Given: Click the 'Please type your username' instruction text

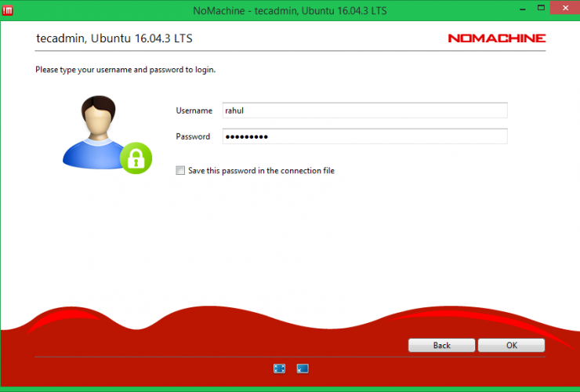Looking at the screenshot, I should [x=125, y=70].
